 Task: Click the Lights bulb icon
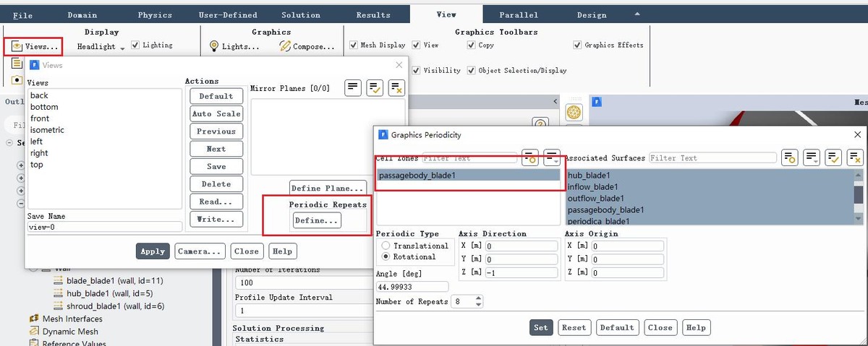214,46
